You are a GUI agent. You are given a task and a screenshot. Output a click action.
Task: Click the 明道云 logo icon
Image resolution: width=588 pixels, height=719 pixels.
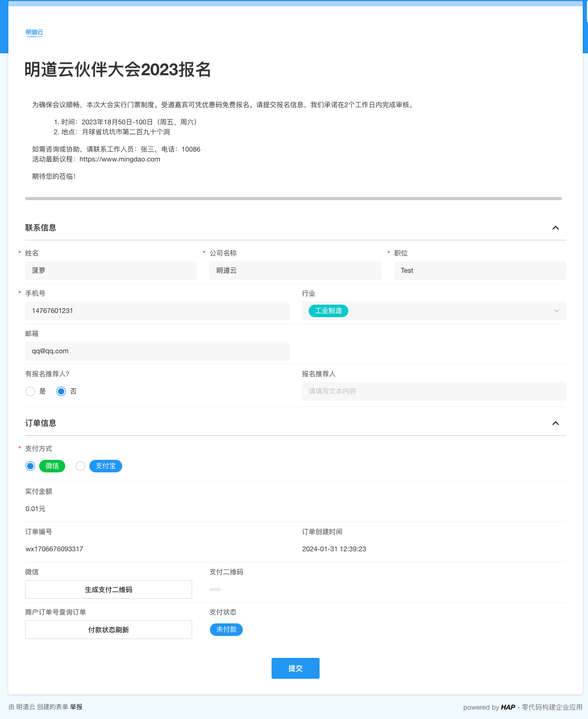point(34,33)
